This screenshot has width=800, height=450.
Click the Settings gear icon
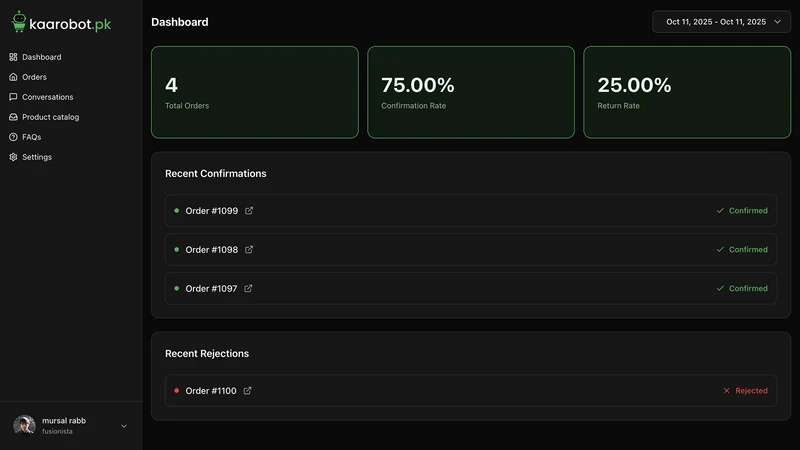coord(13,157)
